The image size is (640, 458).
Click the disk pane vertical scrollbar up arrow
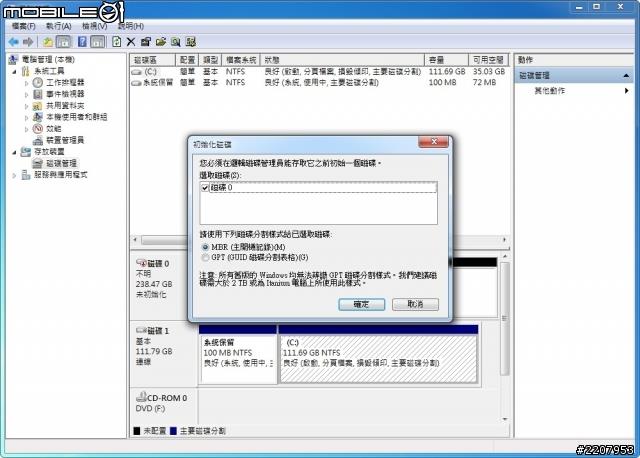505,256
